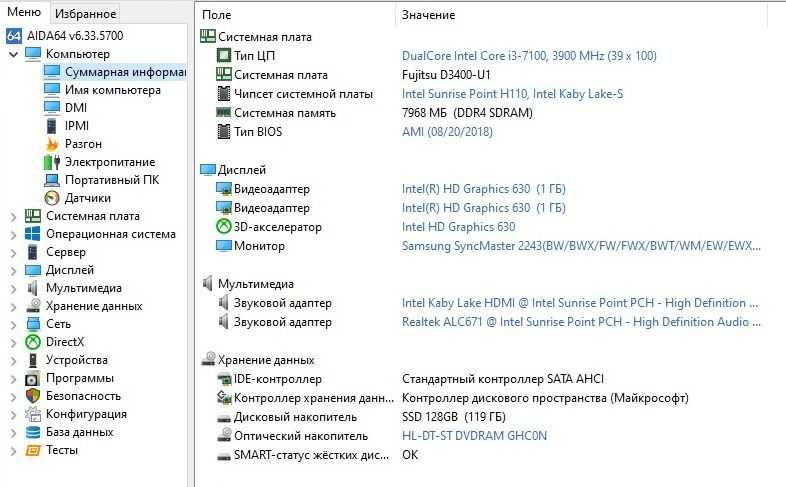
Task: Click the Дисплей icon in the tree
Action: pos(33,270)
